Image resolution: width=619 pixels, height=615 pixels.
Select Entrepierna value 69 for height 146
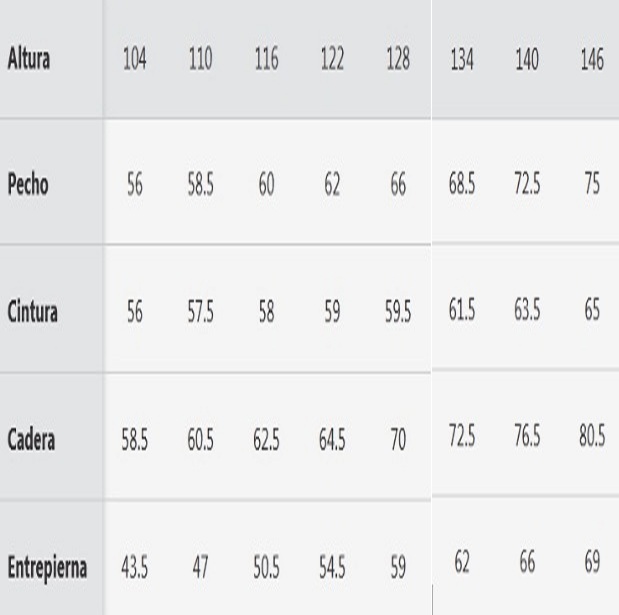(592, 566)
